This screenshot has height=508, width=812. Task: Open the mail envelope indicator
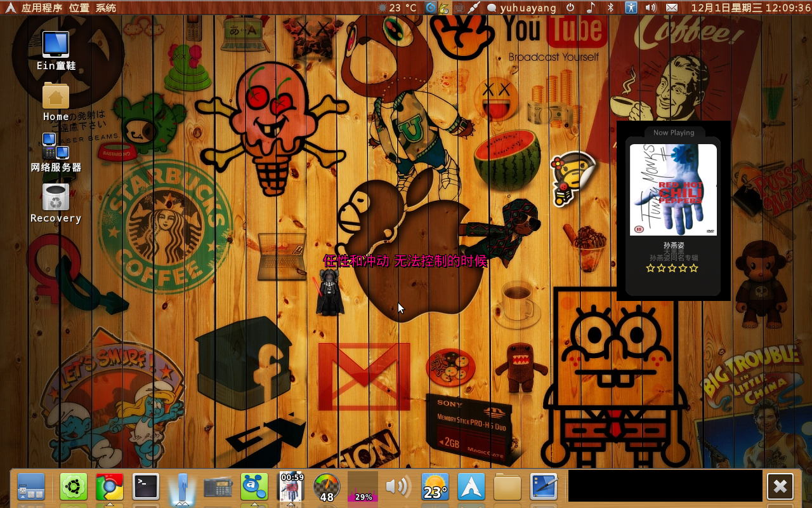(x=671, y=8)
